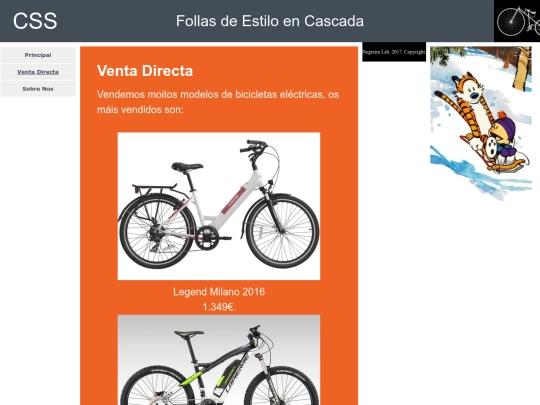Click the Venta Directa orange heading

pyautogui.click(x=145, y=71)
